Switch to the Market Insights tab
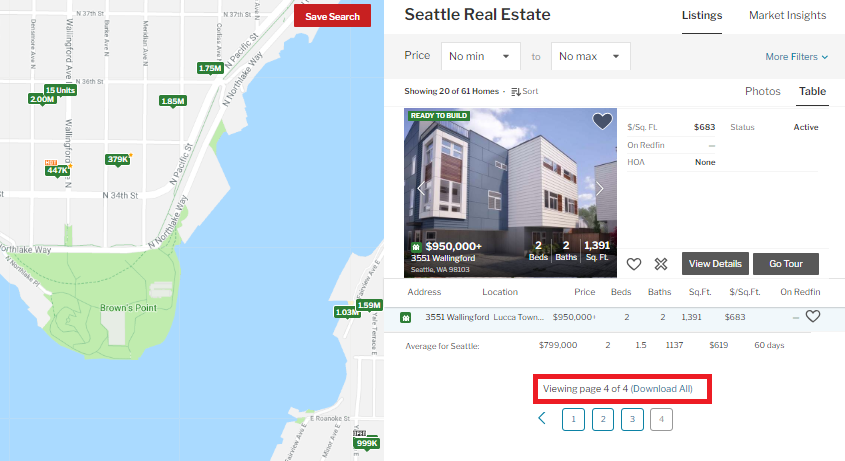 pos(787,15)
